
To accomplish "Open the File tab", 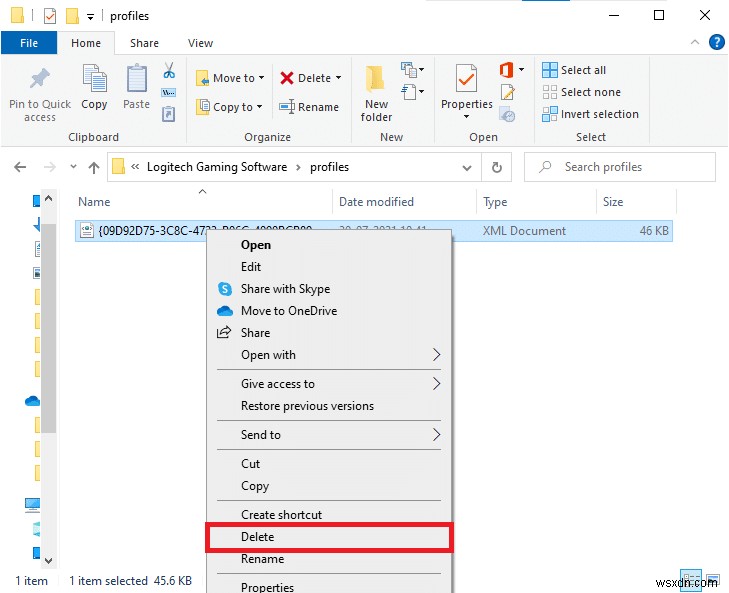I will tap(29, 43).
